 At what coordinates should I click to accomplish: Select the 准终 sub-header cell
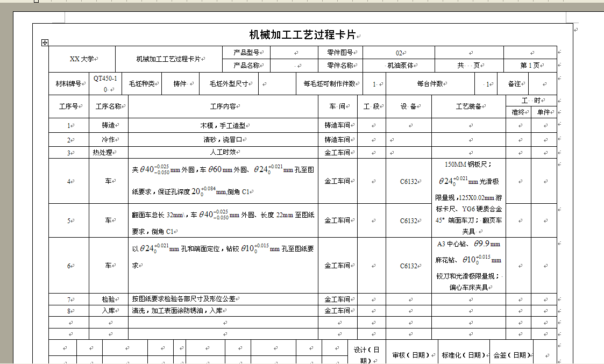pyautogui.click(x=518, y=112)
